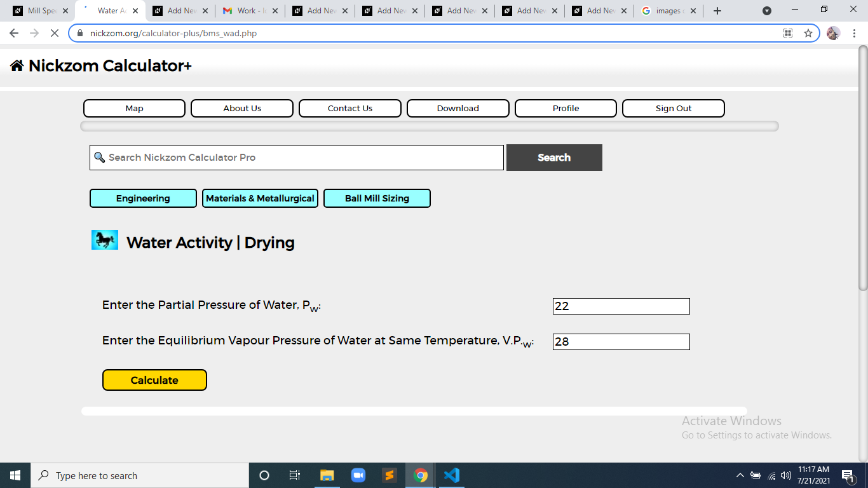The width and height of the screenshot is (868, 488).
Task: Click the browser address bar URL
Action: [x=173, y=33]
